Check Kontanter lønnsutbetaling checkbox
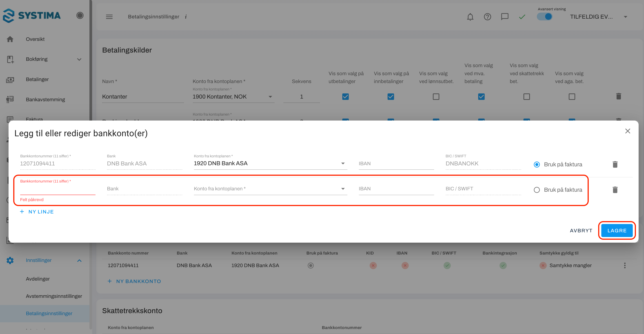Viewport: 644px width, 334px height. (x=436, y=97)
